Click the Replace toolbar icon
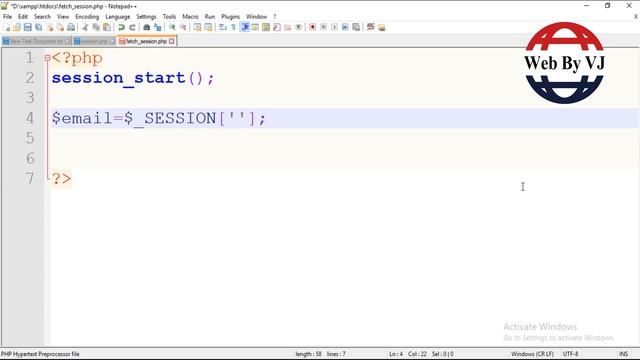 click(x=158, y=27)
